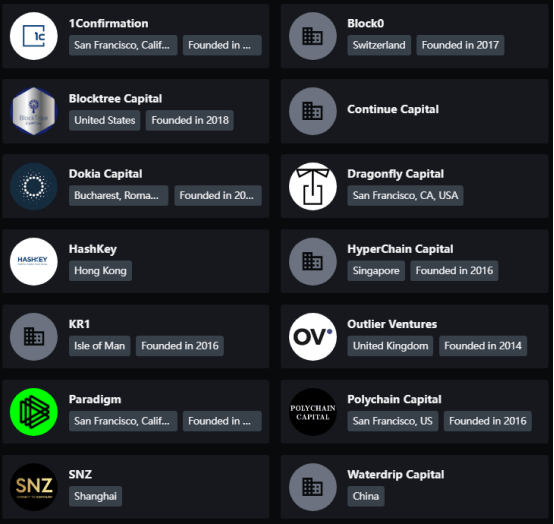The image size is (554, 524).
Task: Click the Founded in 2014 tag
Action: (483, 346)
